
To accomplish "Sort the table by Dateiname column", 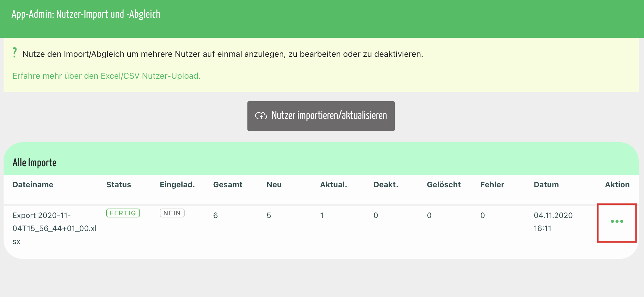I will click(x=33, y=184).
